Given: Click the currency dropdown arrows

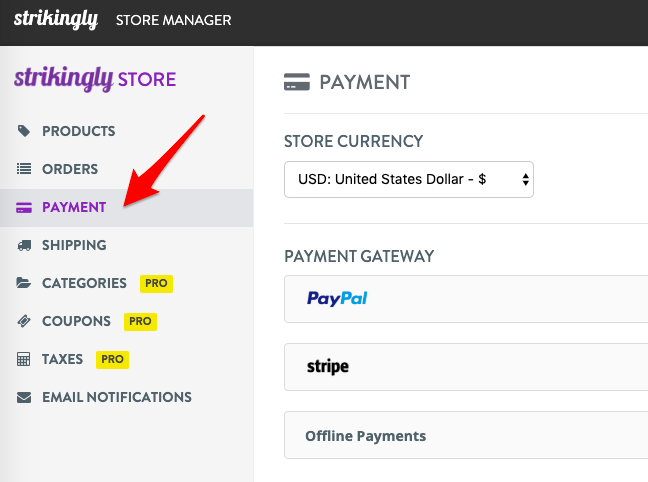Looking at the screenshot, I should point(525,179).
